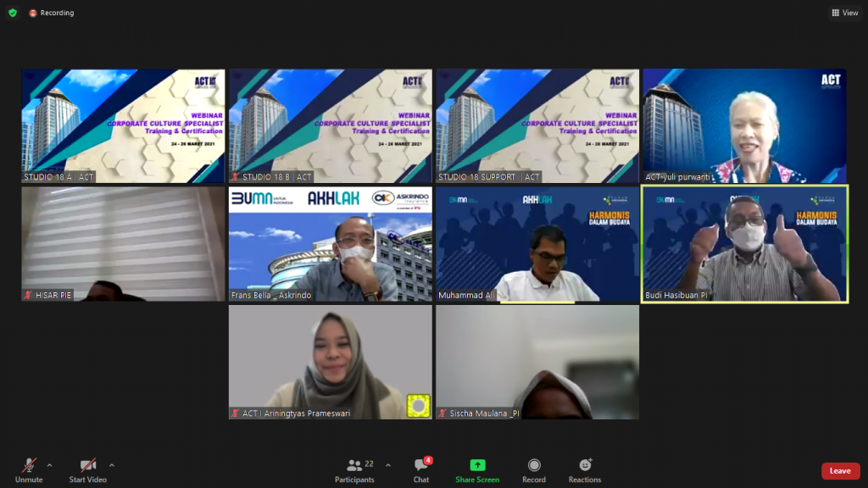Click the Muhammad Ali video tile
This screenshot has height=488, width=868.
coord(537,244)
